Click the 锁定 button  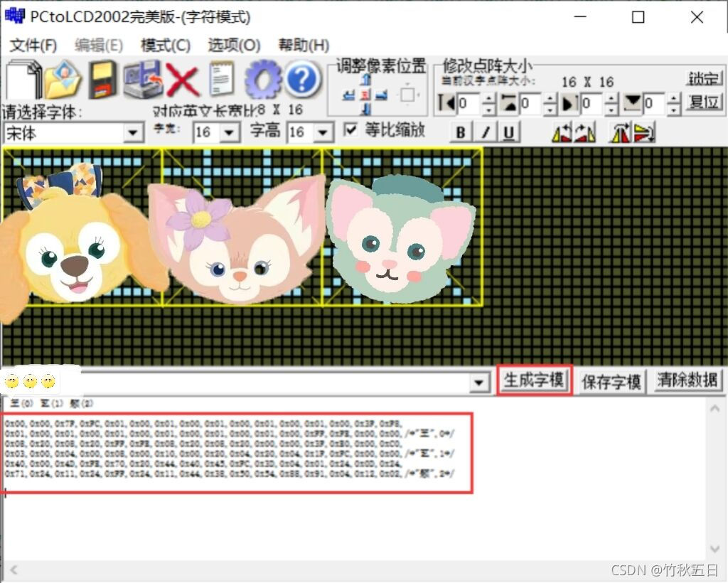[704, 78]
